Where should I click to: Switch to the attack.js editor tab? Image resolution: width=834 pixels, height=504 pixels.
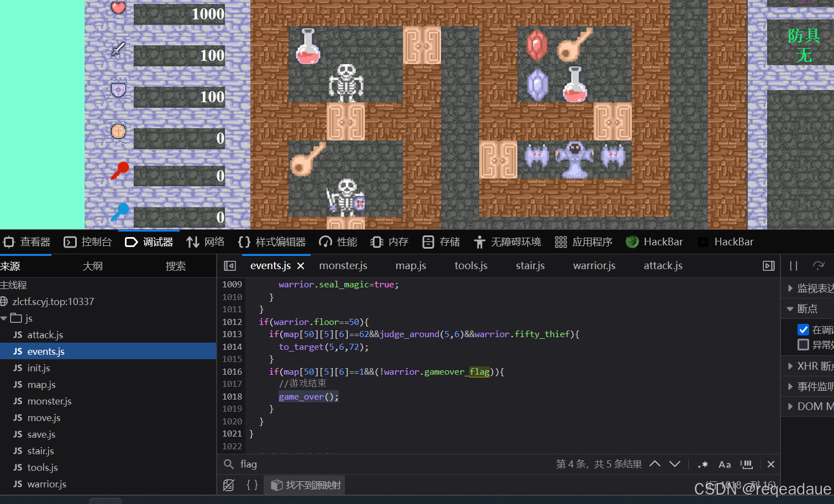[663, 266]
